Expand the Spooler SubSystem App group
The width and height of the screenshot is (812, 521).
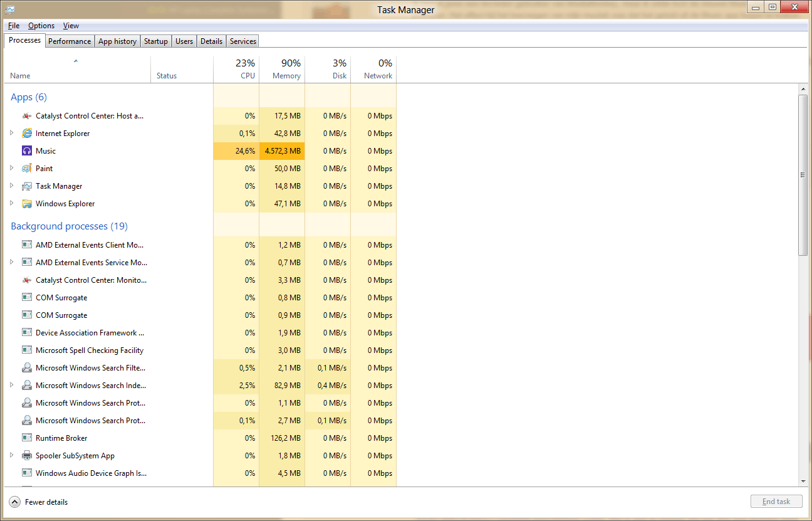click(x=12, y=455)
